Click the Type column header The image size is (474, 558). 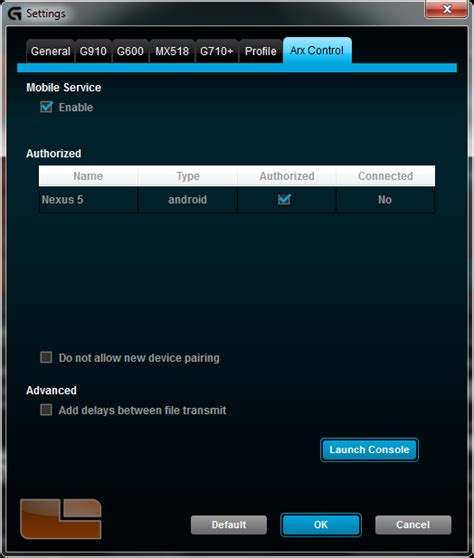pos(188,176)
